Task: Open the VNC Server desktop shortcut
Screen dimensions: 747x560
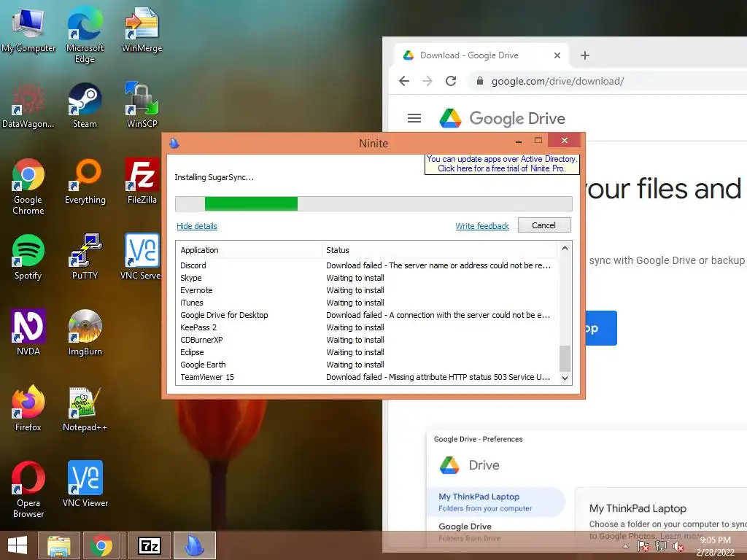Action: (x=142, y=257)
